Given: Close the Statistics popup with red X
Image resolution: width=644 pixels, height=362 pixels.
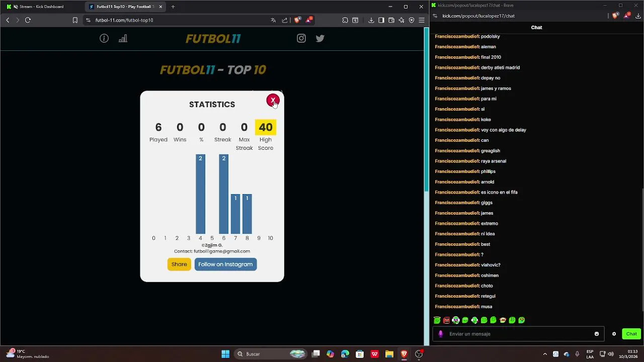Looking at the screenshot, I should pyautogui.click(x=273, y=101).
